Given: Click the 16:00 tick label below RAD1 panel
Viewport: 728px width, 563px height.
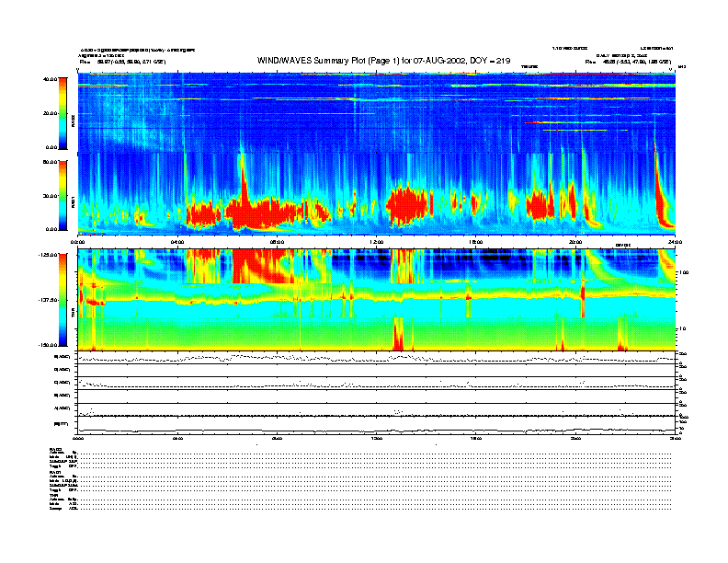Looking at the screenshot, I should (x=476, y=242).
